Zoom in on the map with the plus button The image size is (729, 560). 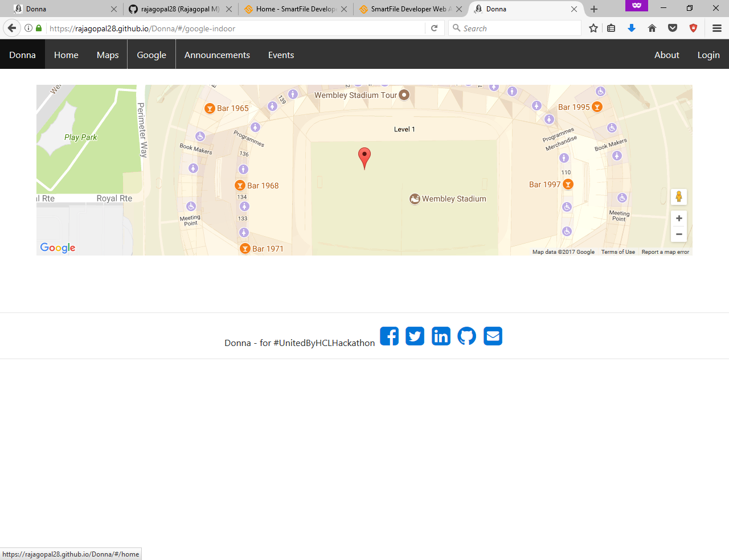pos(679,219)
